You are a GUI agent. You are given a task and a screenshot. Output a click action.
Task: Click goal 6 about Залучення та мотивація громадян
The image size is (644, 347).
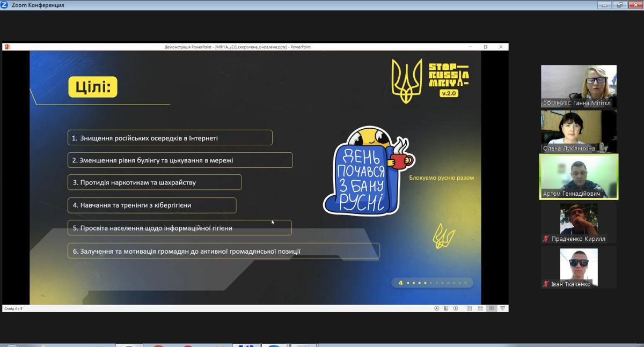(x=223, y=251)
